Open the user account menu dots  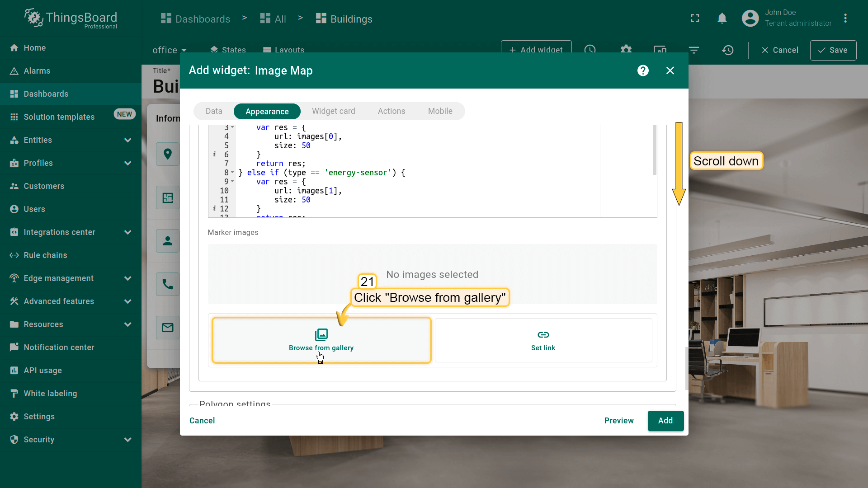pyautogui.click(x=845, y=19)
